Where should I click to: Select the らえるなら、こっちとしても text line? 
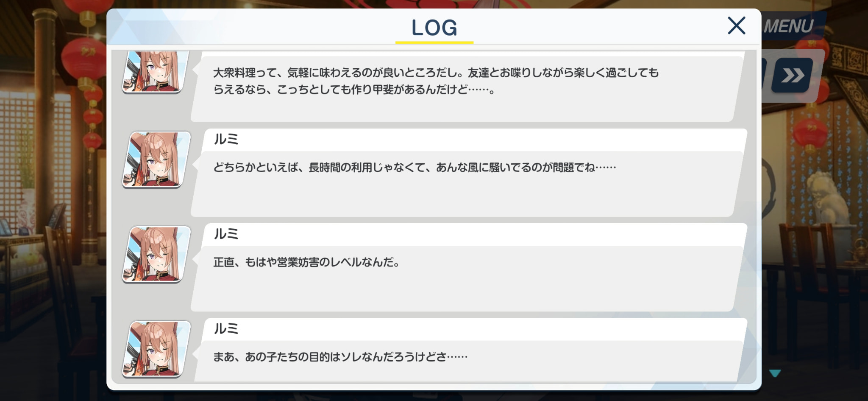[354, 90]
